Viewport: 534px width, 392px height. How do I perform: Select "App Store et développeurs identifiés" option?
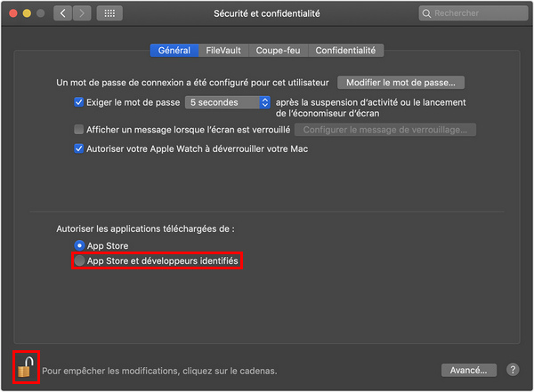coord(80,261)
